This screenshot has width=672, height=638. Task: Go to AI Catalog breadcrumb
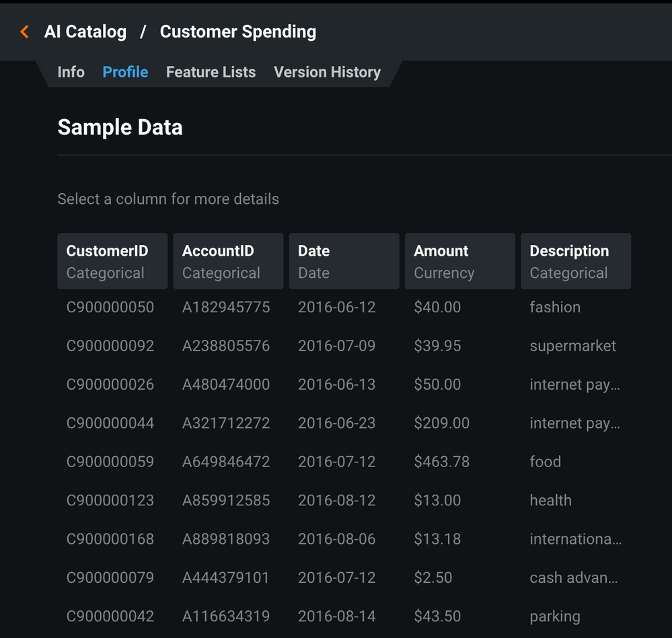(85, 32)
